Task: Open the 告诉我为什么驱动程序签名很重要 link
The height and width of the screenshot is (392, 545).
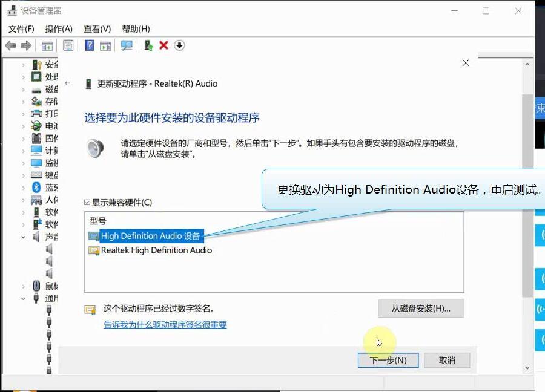Action: point(165,325)
